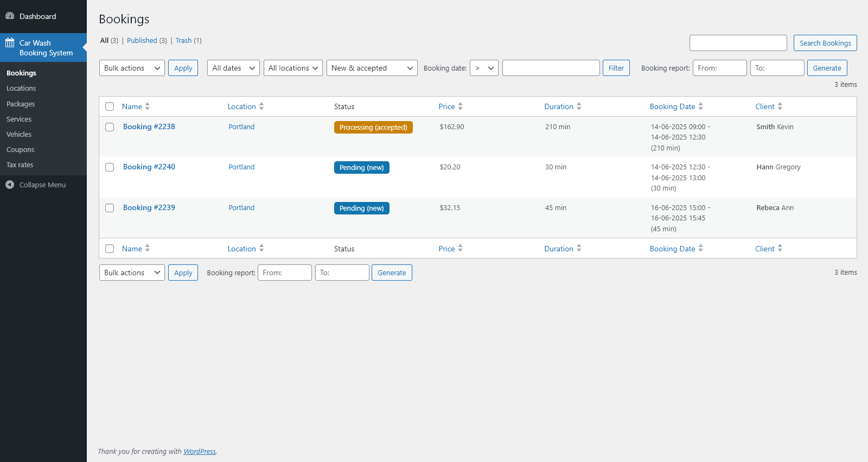The image size is (868, 462).
Task: Show Published bookings view
Action: click(142, 40)
